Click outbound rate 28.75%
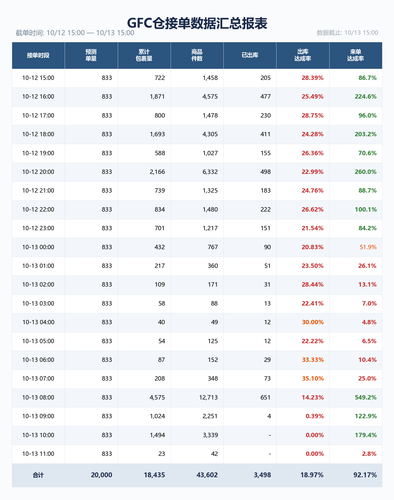 click(312, 116)
